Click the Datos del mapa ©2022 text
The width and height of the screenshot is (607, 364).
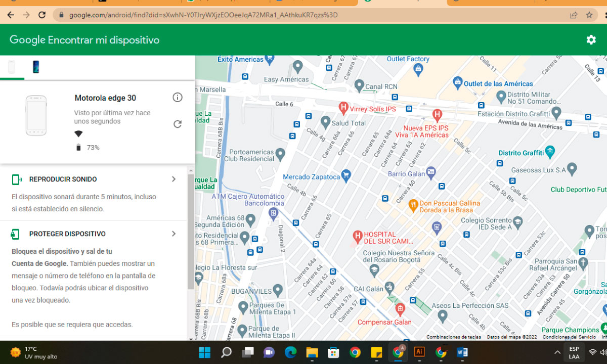pos(512,337)
